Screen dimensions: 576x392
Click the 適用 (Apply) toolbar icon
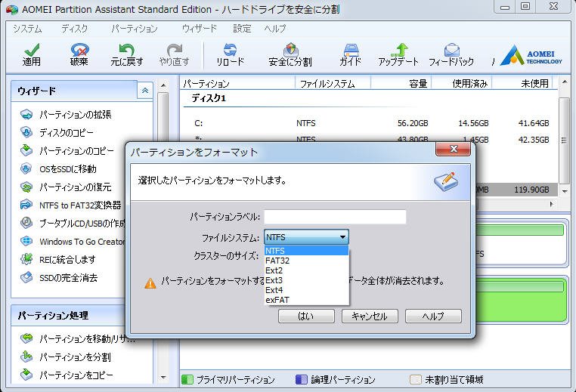[32, 55]
